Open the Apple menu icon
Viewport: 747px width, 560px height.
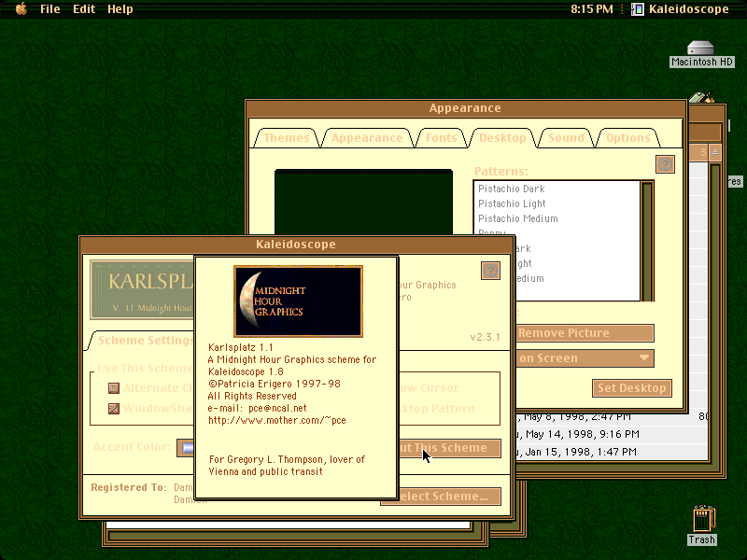[x=21, y=8]
